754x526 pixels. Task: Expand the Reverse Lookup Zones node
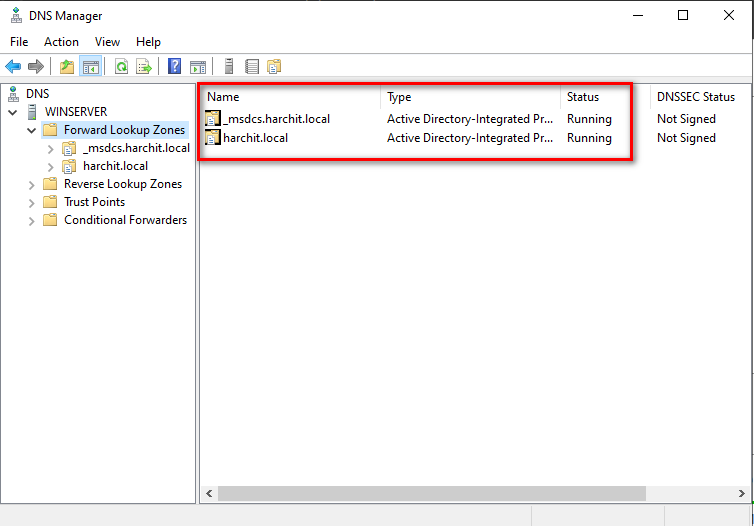coord(32,184)
